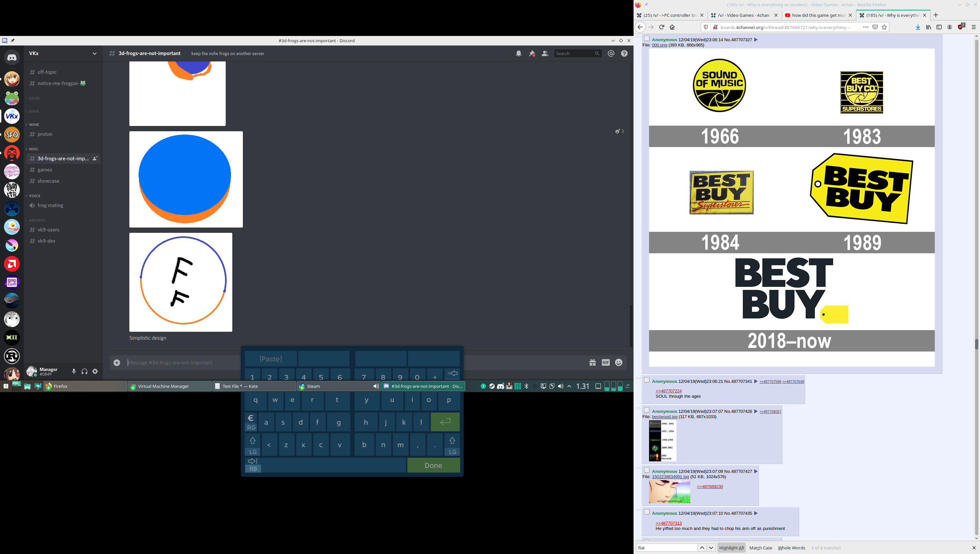
Task: Switch to the PC controller thread tab
Action: click(671, 15)
